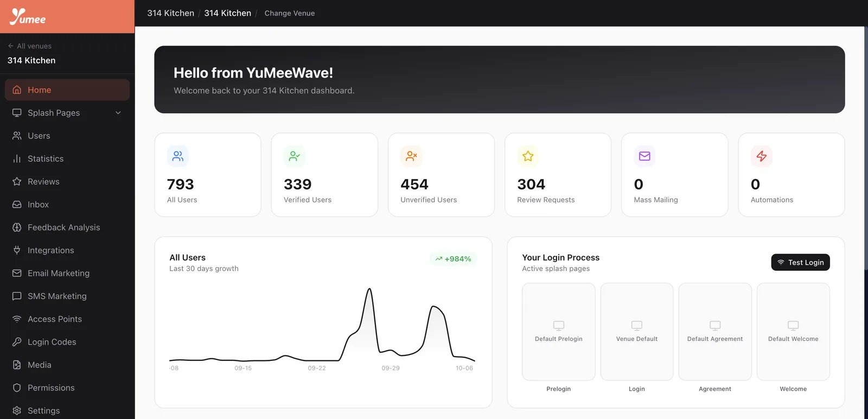Screen dimensions: 868x419
Task: Click the Yumee logo
Action: tap(28, 17)
